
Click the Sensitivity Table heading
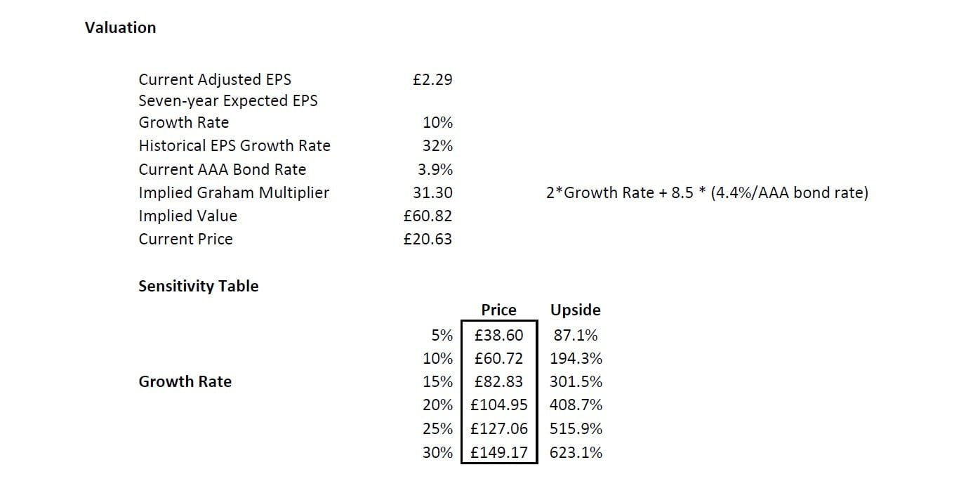(198, 286)
